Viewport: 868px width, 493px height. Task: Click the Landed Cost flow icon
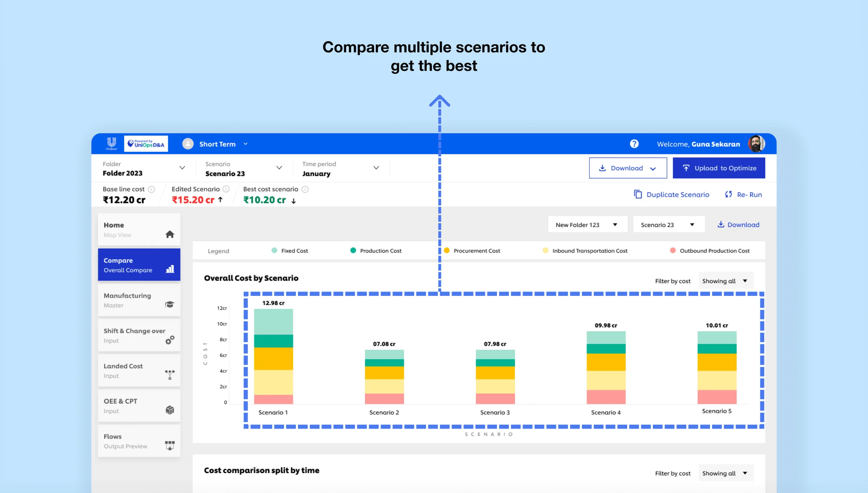click(170, 375)
